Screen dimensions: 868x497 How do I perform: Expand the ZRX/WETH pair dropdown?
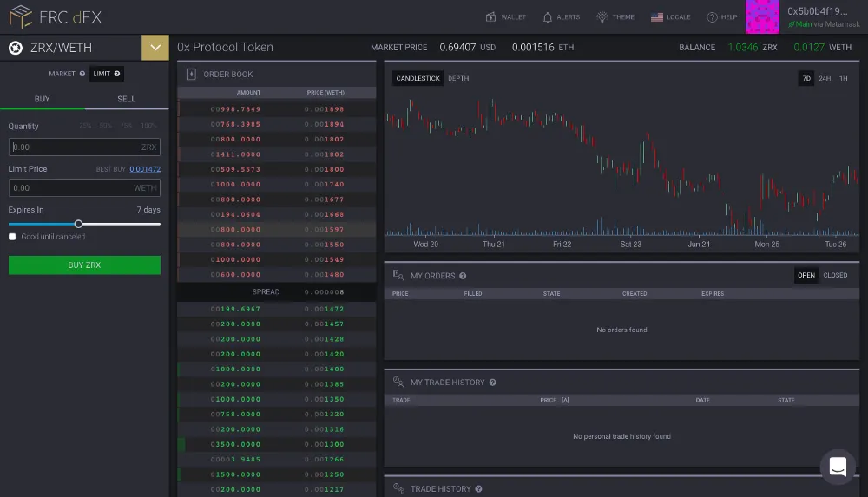[x=155, y=48]
